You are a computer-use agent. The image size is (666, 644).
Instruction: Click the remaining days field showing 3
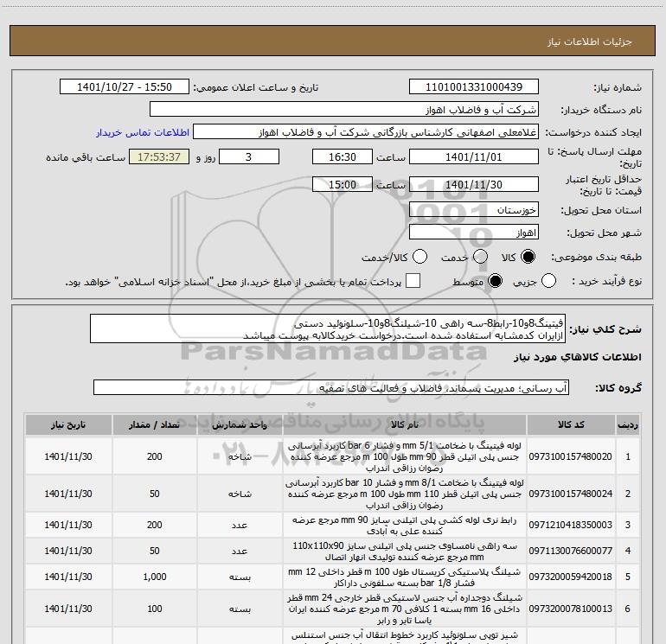tap(249, 156)
